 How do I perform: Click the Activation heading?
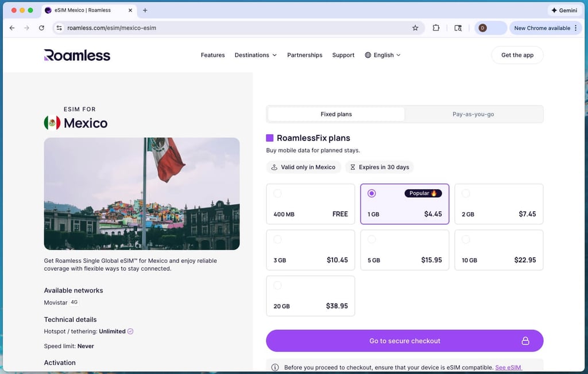point(60,363)
